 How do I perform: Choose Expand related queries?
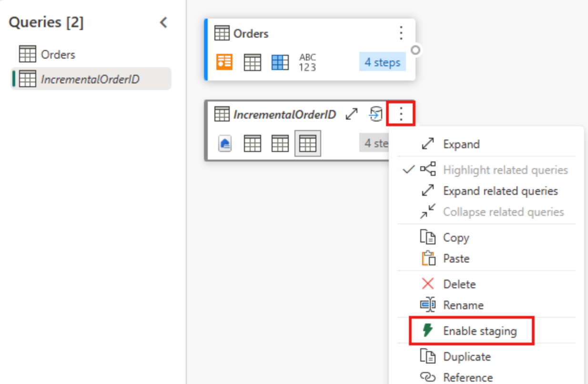pos(487,191)
